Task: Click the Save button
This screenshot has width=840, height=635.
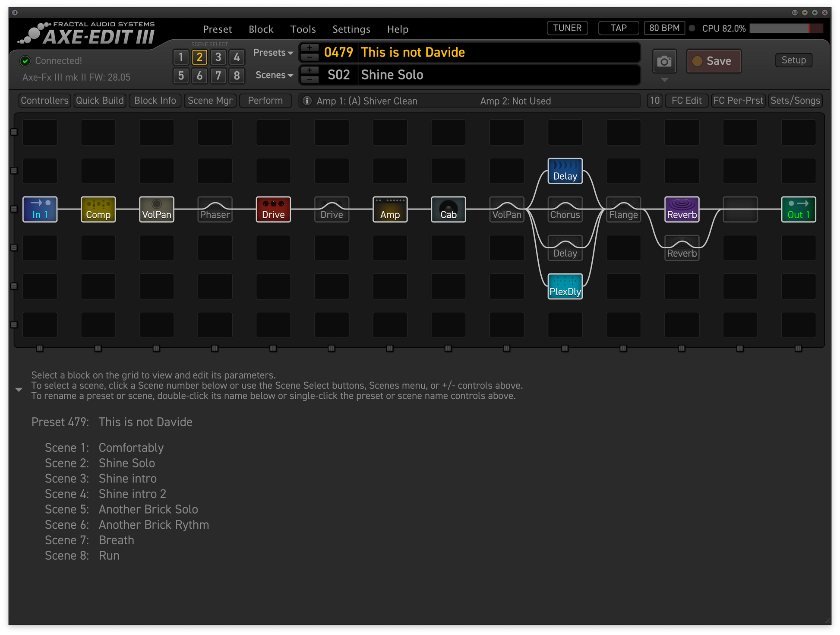Action: tap(714, 61)
